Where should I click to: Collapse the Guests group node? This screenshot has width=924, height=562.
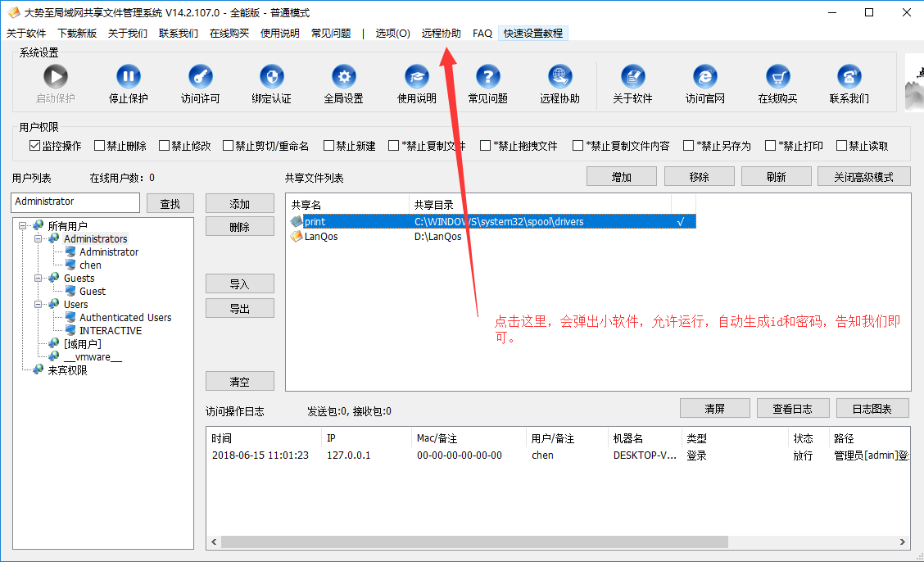pyautogui.click(x=38, y=279)
